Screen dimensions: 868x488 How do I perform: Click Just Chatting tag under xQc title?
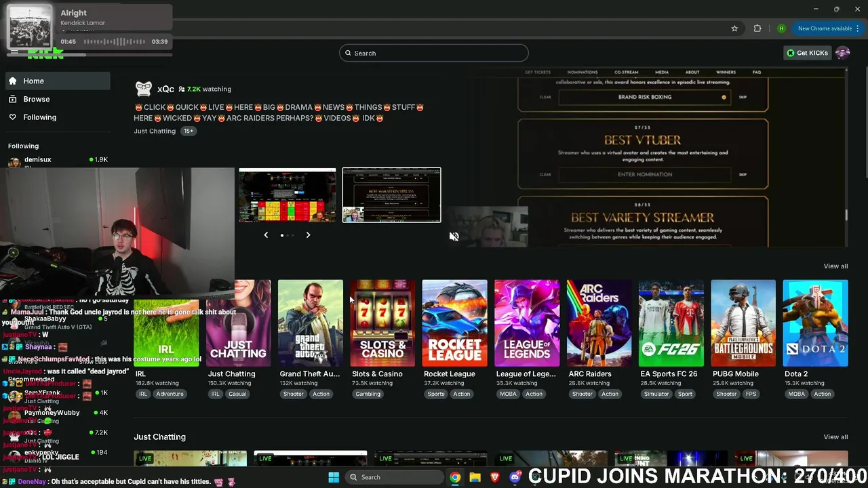(x=155, y=131)
